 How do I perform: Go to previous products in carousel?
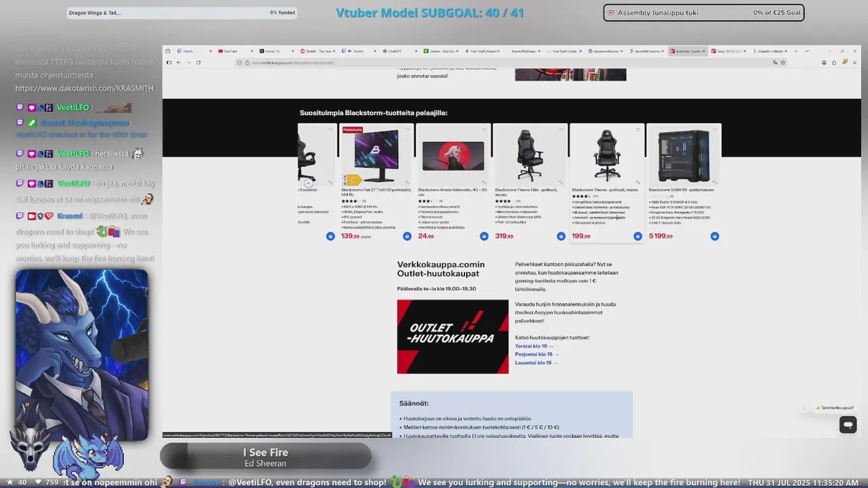pyautogui.click(x=308, y=182)
